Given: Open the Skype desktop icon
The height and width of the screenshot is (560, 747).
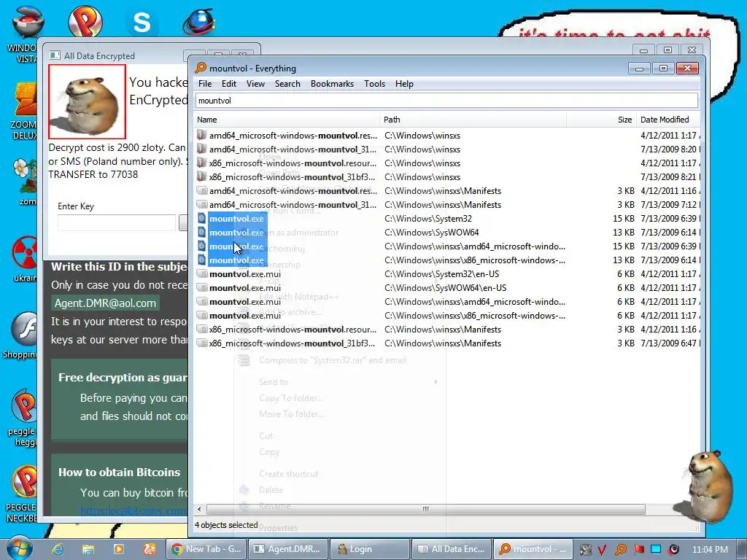Looking at the screenshot, I should tap(141, 22).
